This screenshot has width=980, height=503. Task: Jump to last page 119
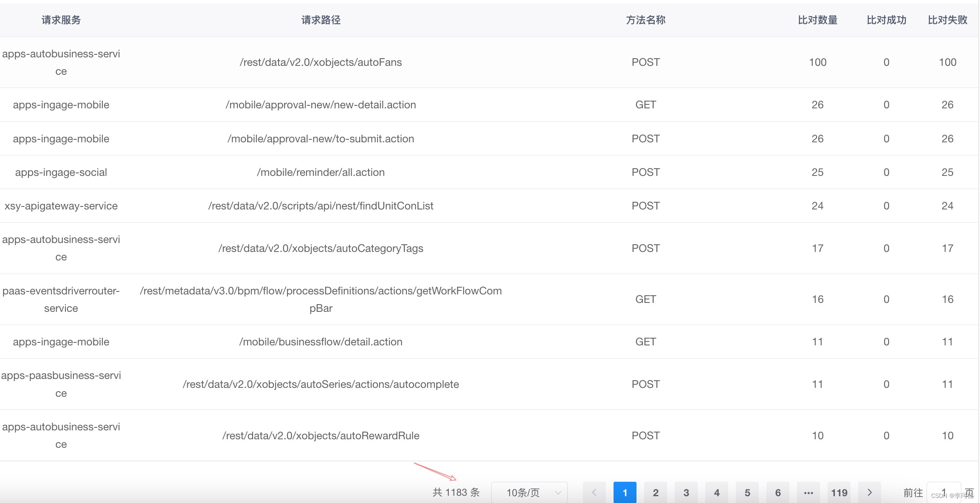point(839,492)
